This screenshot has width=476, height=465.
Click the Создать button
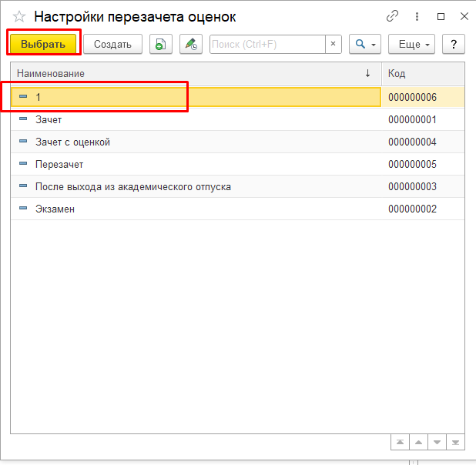coord(112,44)
